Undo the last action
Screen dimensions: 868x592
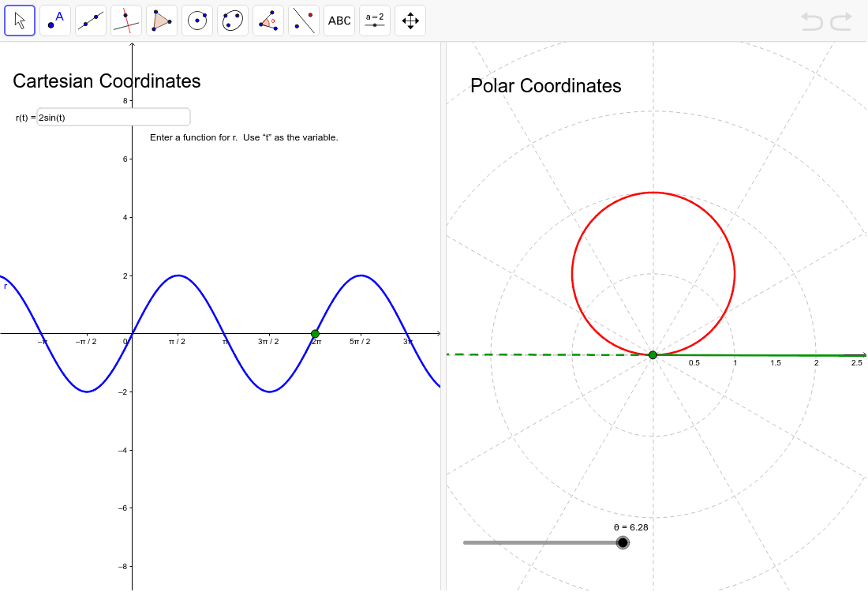[812, 21]
